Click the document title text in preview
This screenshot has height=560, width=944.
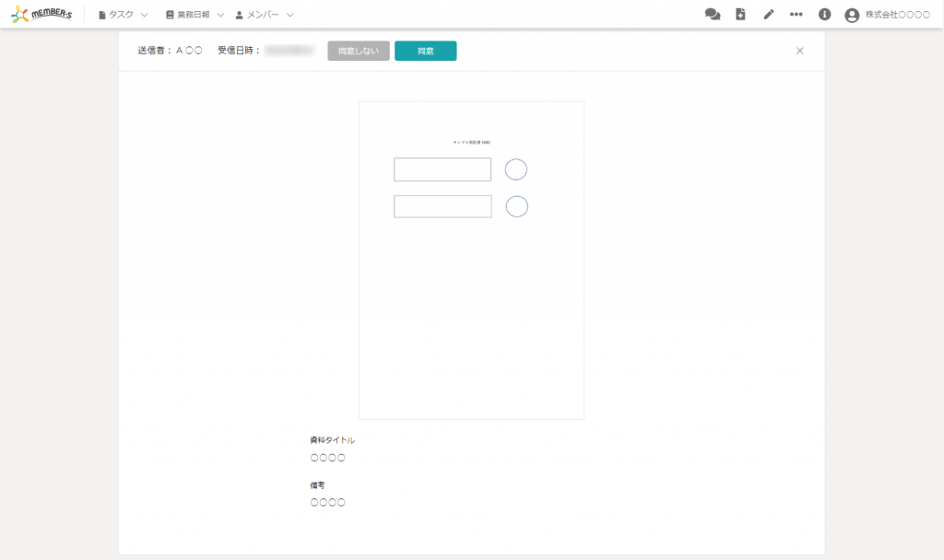(471, 143)
